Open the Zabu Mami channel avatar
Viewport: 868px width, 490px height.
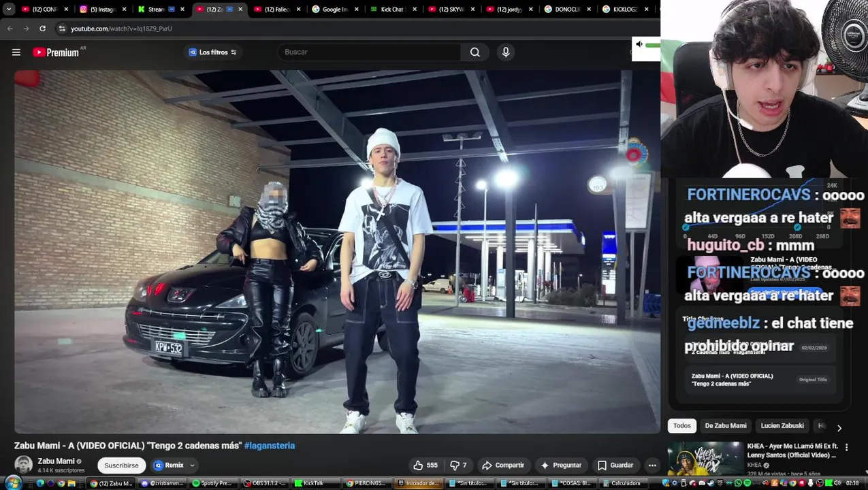(23, 465)
